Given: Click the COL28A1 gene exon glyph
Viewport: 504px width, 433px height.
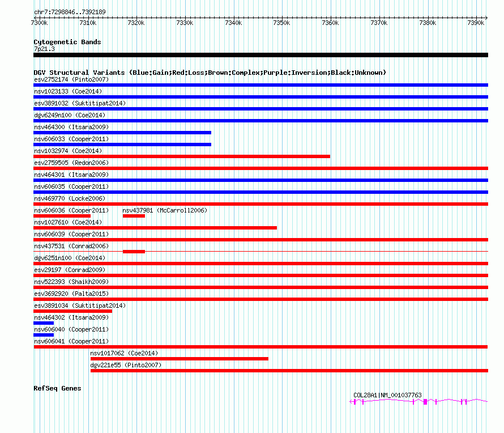Looking at the screenshot, I should pyautogui.click(x=425, y=402).
